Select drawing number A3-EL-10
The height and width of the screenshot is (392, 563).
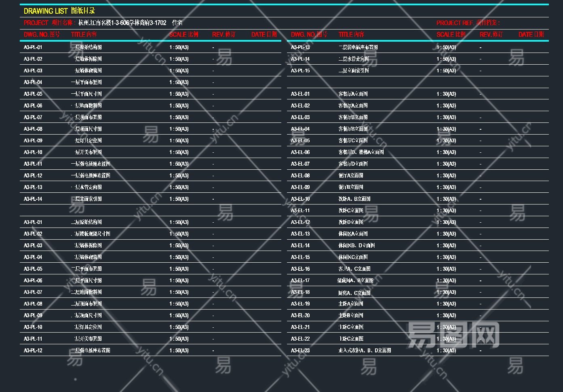point(300,199)
